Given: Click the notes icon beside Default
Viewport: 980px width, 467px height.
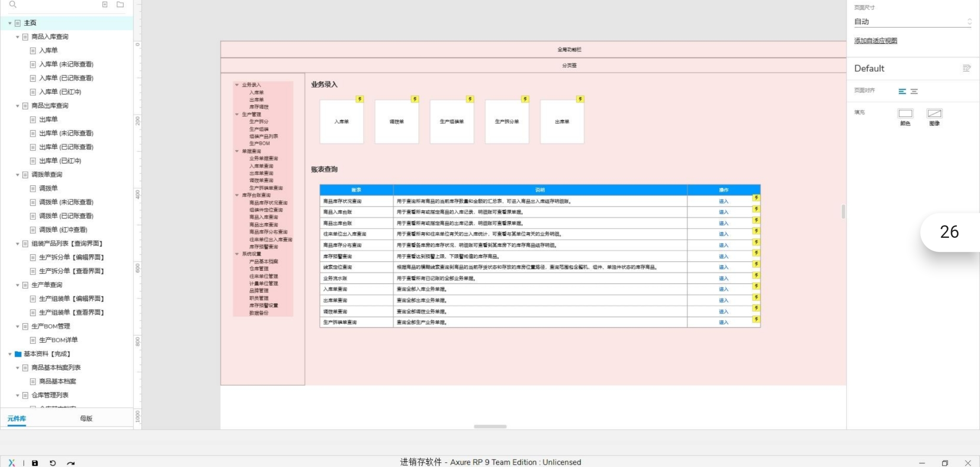Looking at the screenshot, I should (x=967, y=68).
